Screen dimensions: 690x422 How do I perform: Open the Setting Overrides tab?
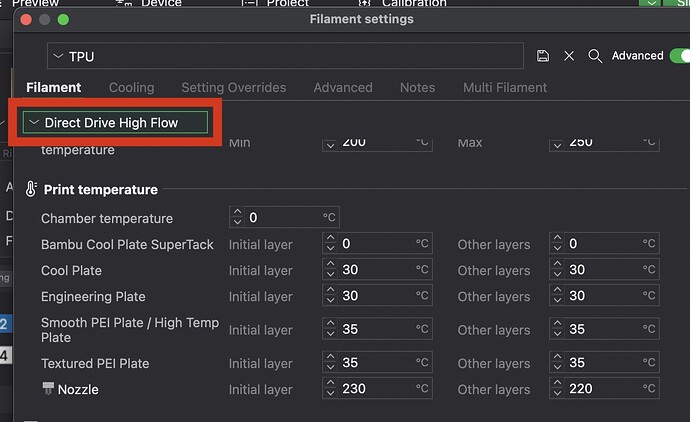(234, 88)
